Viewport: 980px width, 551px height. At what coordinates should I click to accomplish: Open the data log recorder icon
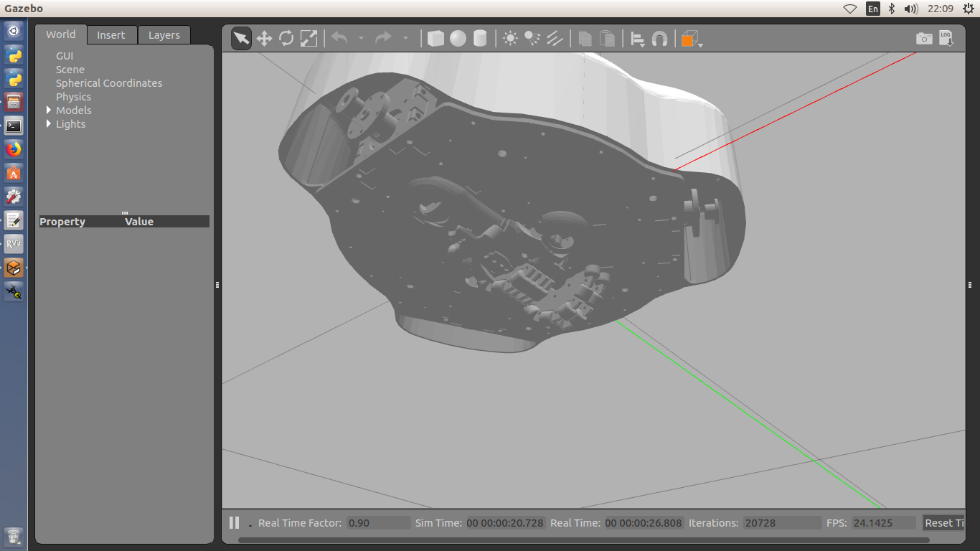click(946, 39)
